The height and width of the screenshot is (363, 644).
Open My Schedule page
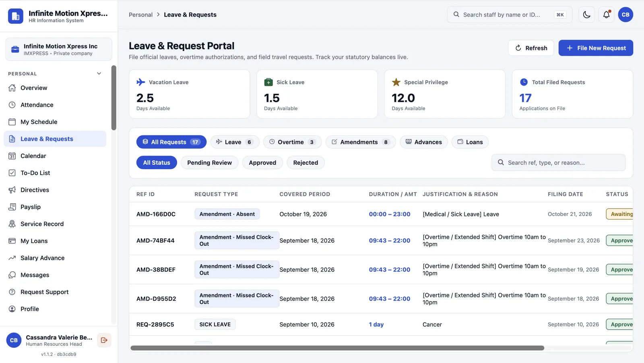[x=55, y=122]
